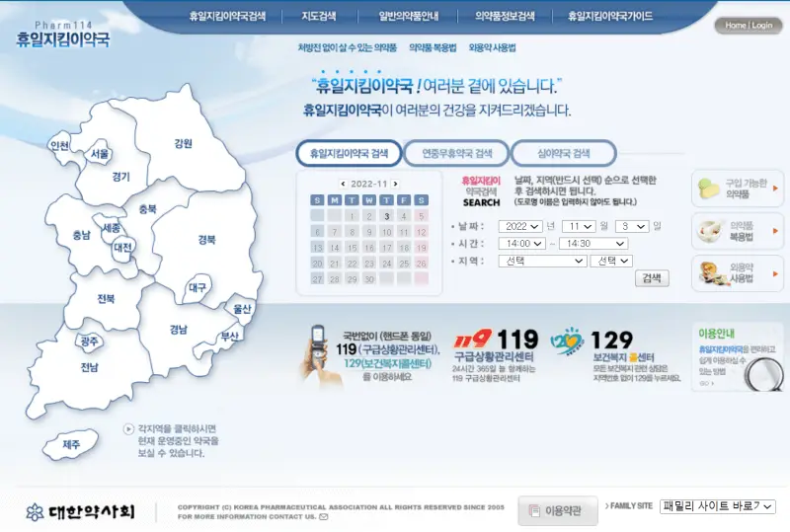The height and width of the screenshot is (532, 790).
Task: Open 휴일지킴이약국가이드 top menu
Action: 610,16
